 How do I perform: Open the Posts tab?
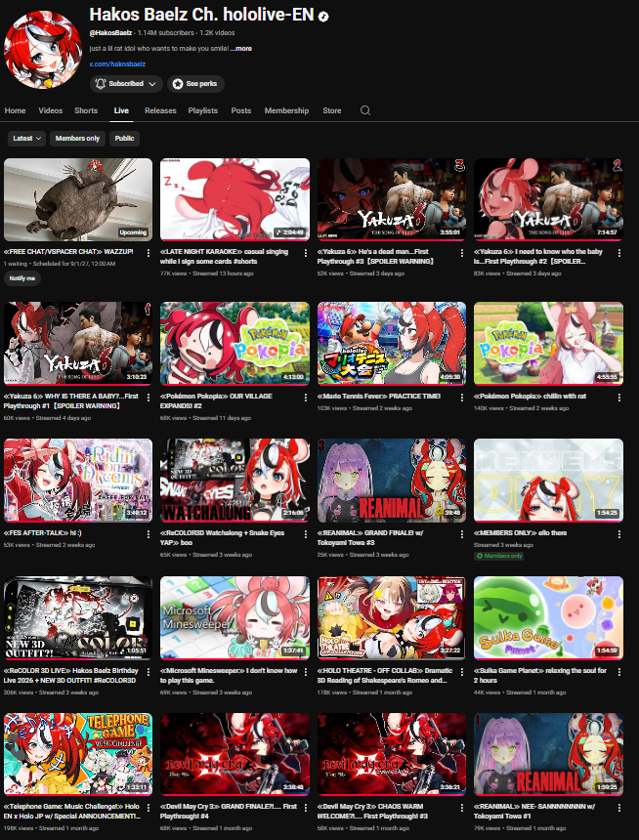click(241, 110)
